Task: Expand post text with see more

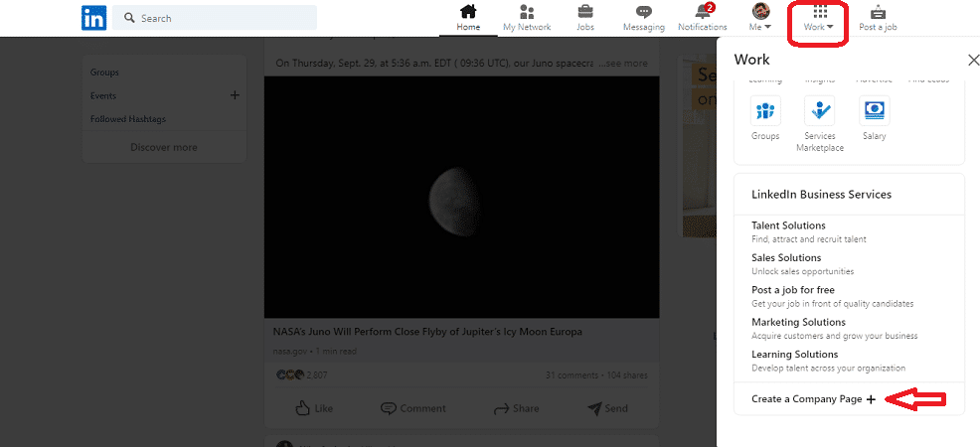Action: point(622,63)
